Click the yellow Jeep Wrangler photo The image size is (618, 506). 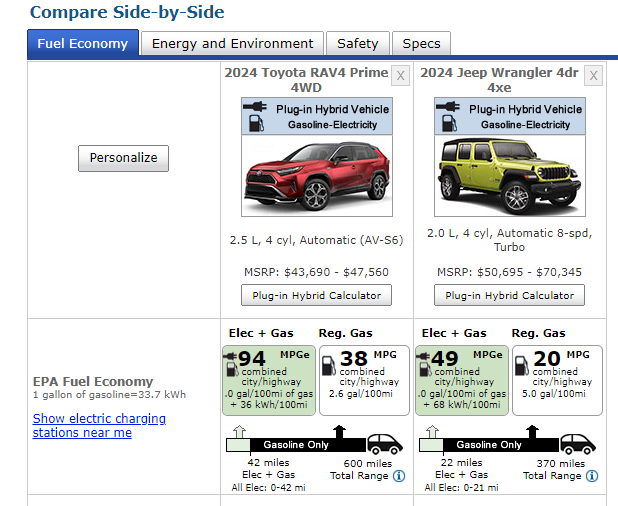pyautogui.click(x=509, y=178)
